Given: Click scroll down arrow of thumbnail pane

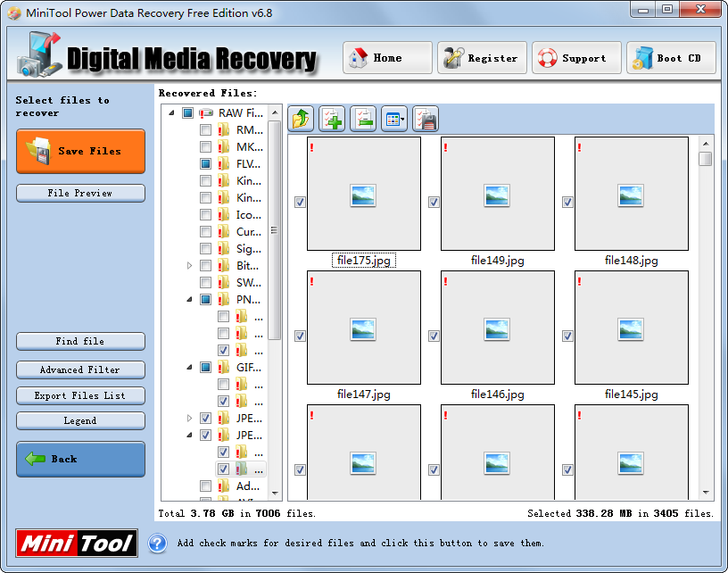Looking at the screenshot, I should 706,492.
